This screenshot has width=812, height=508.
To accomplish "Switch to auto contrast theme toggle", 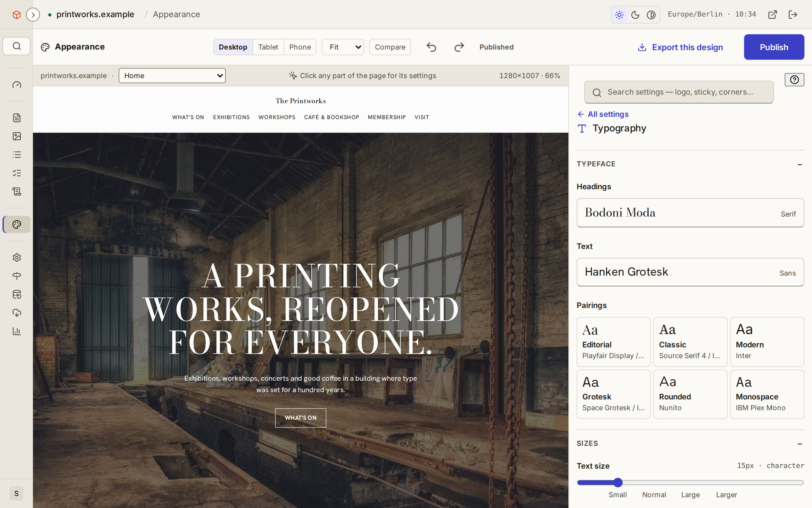I will click(x=651, y=15).
